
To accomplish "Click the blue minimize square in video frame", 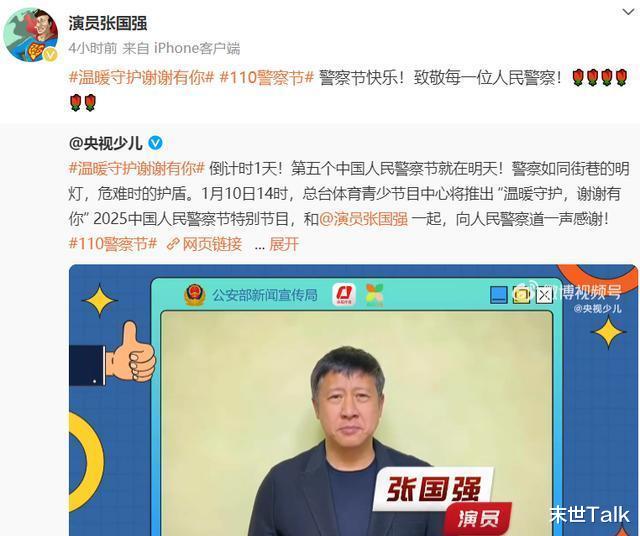I will [x=498, y=295].
